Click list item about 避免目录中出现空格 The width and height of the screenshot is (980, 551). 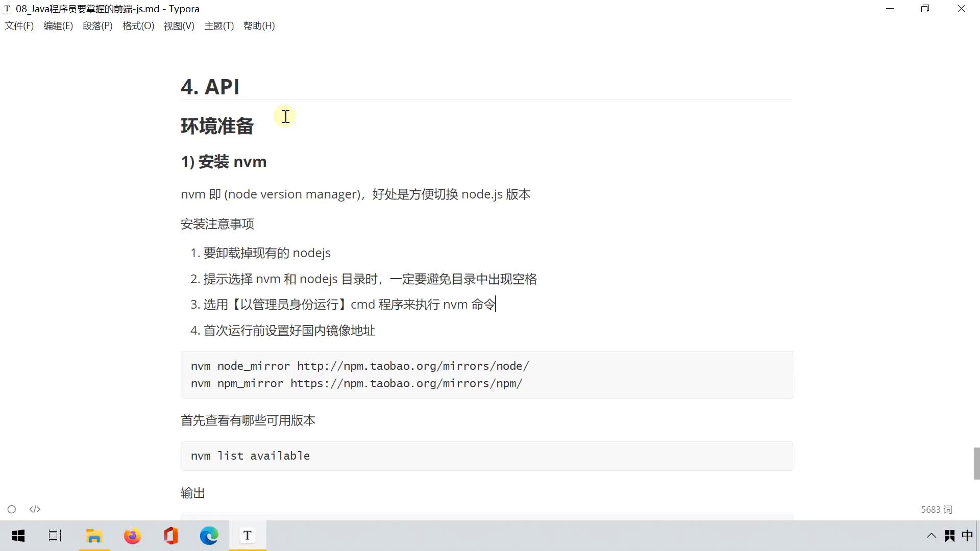point(370,279)
